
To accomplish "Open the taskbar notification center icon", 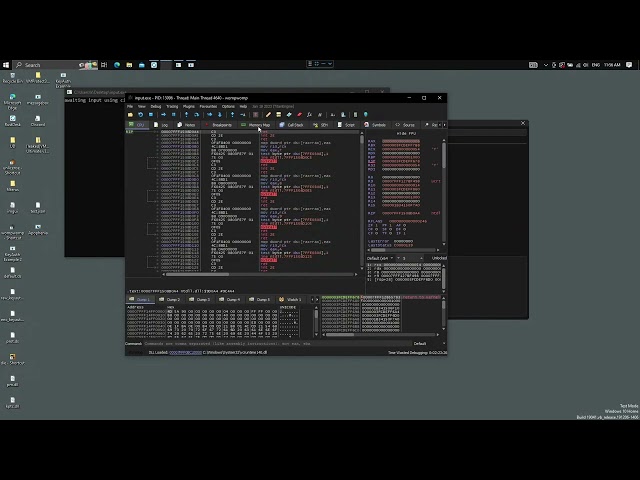I will pos(629,65).
